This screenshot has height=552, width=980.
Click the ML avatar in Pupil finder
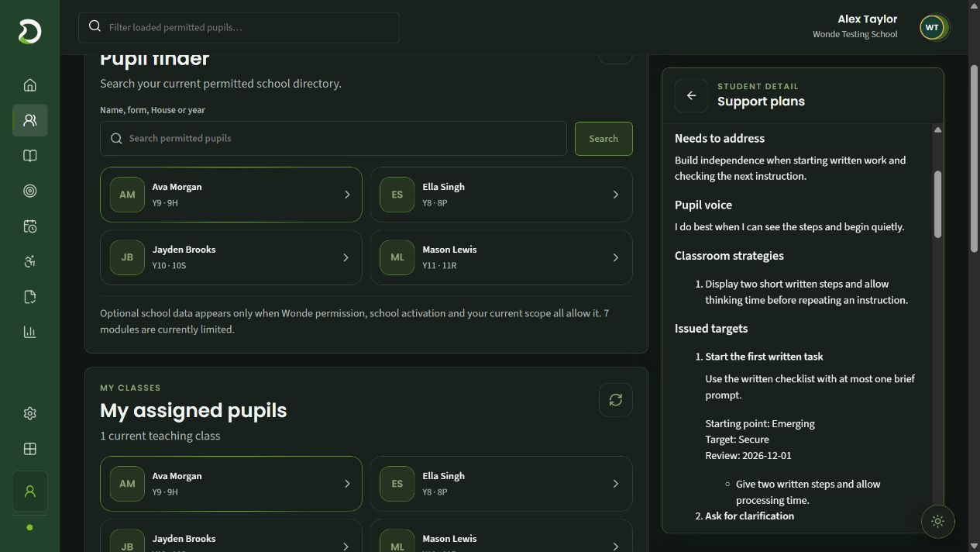click(397, 257)
